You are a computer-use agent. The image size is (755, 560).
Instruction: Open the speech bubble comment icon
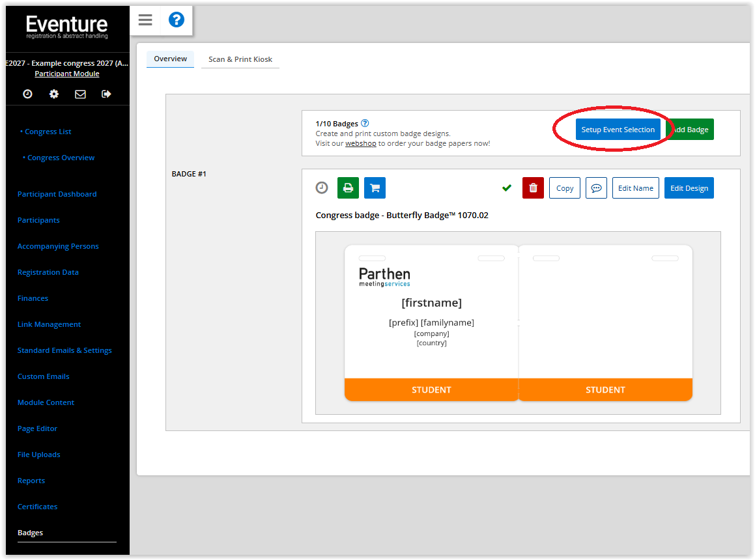(x=596, y=188)
